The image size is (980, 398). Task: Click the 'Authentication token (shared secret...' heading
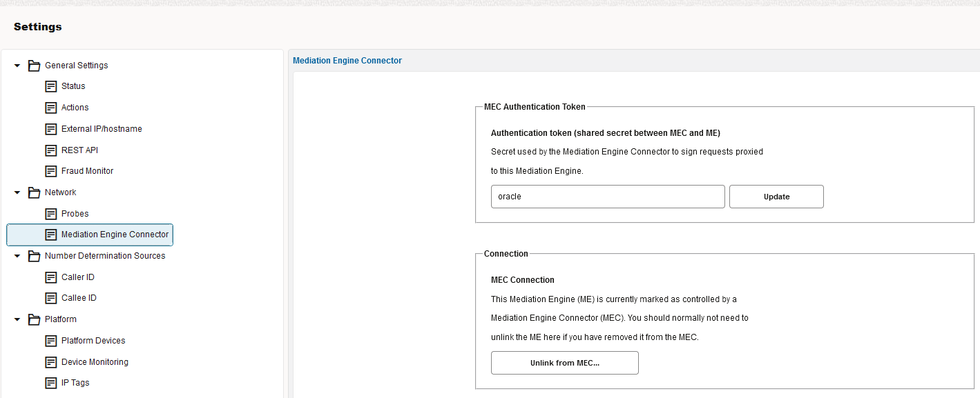click(606, 132)
